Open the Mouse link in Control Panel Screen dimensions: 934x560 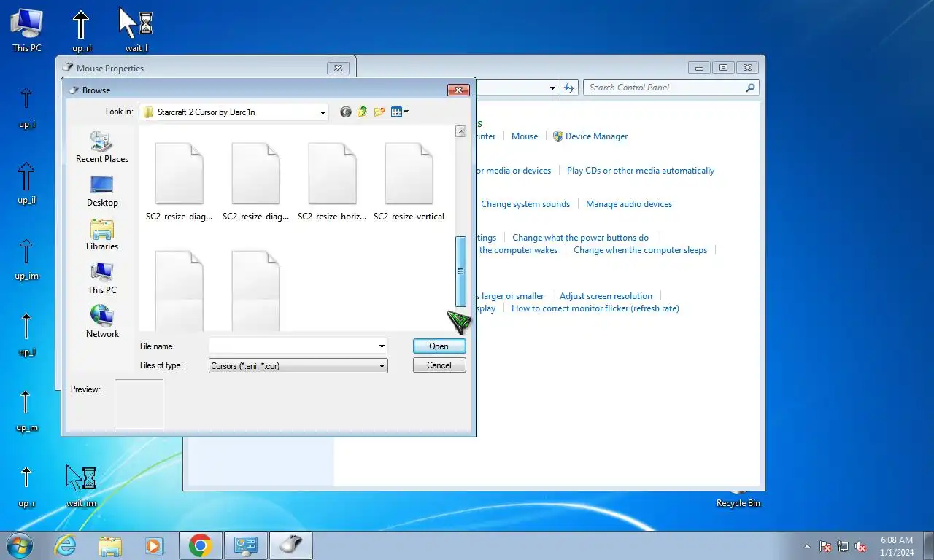(525, 136)
